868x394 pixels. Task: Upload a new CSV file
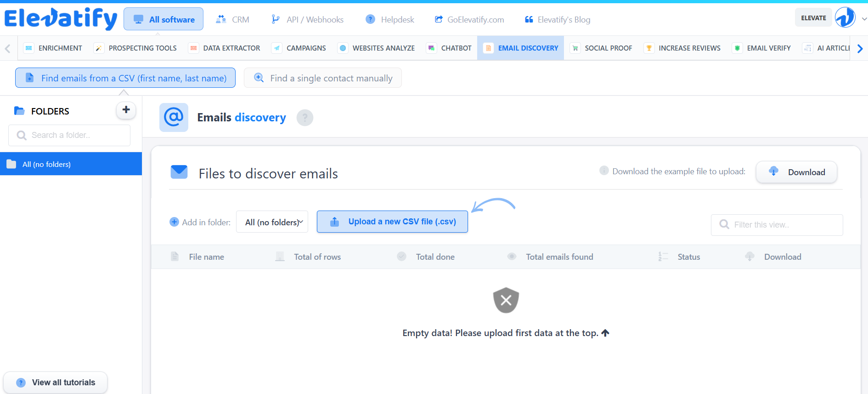[392, 222]
